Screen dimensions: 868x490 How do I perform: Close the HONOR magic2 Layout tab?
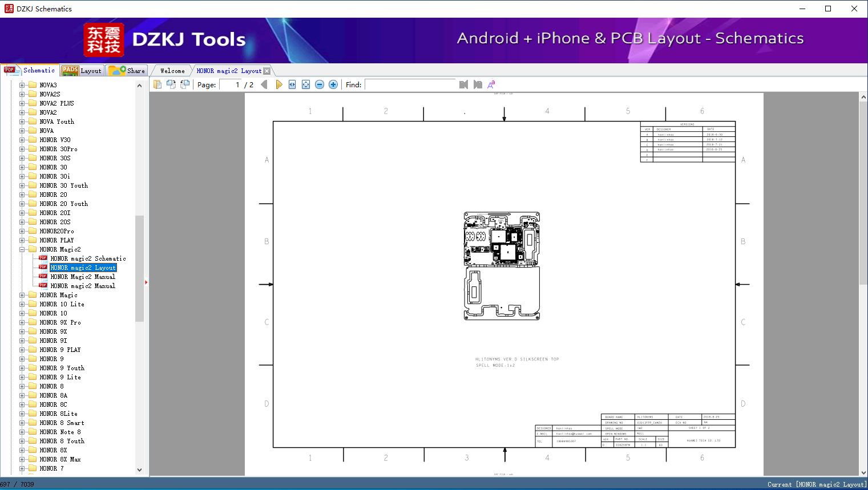(x=267, y=71)
